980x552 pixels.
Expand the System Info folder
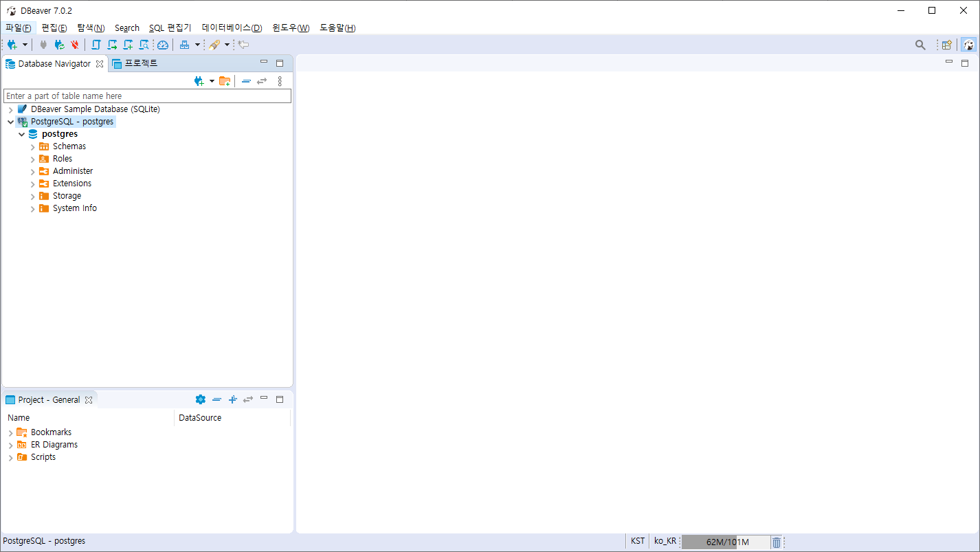coord(32,209)
